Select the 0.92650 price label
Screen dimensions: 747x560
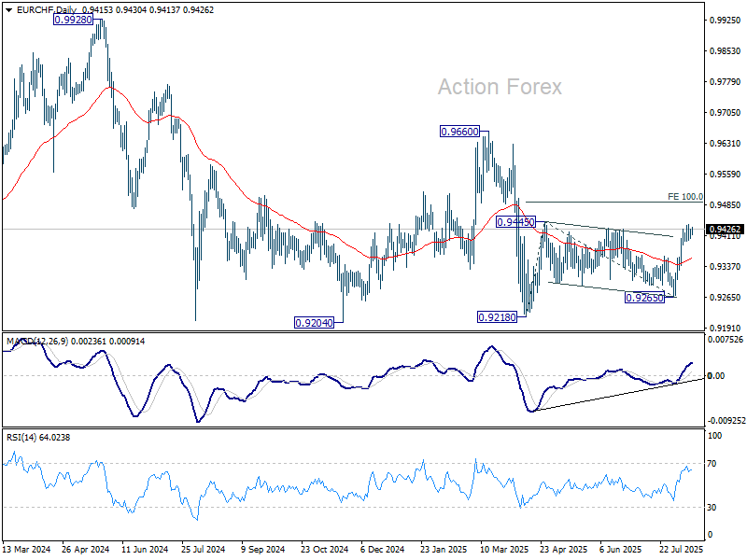coord(644,298)
